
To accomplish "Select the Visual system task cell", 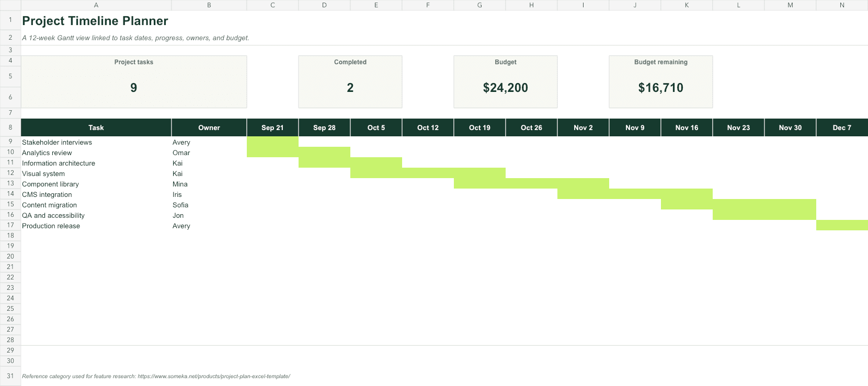I will (x=96, y=173).
